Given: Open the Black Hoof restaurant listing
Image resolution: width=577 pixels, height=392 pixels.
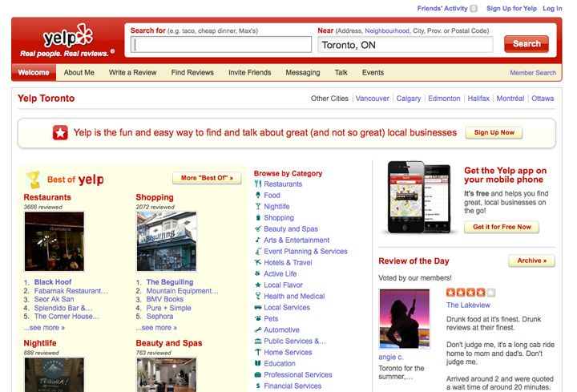Looking at the screenshot, I should (53, 282).
